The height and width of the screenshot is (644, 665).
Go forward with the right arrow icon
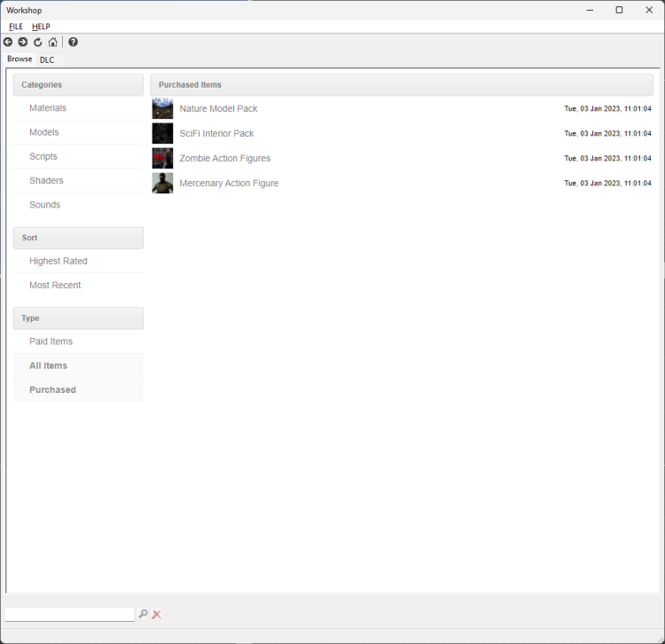pyautogui.click(x=23, y=42)
